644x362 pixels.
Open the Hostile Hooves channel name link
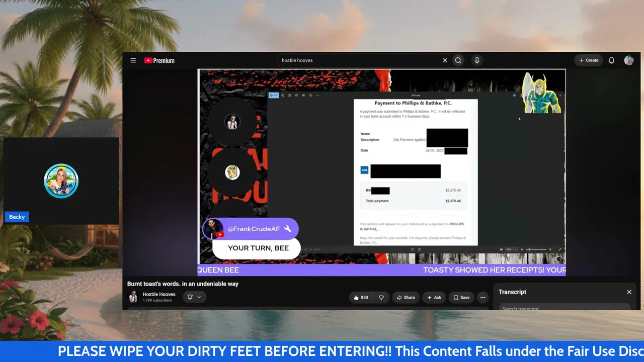point(159,294)
